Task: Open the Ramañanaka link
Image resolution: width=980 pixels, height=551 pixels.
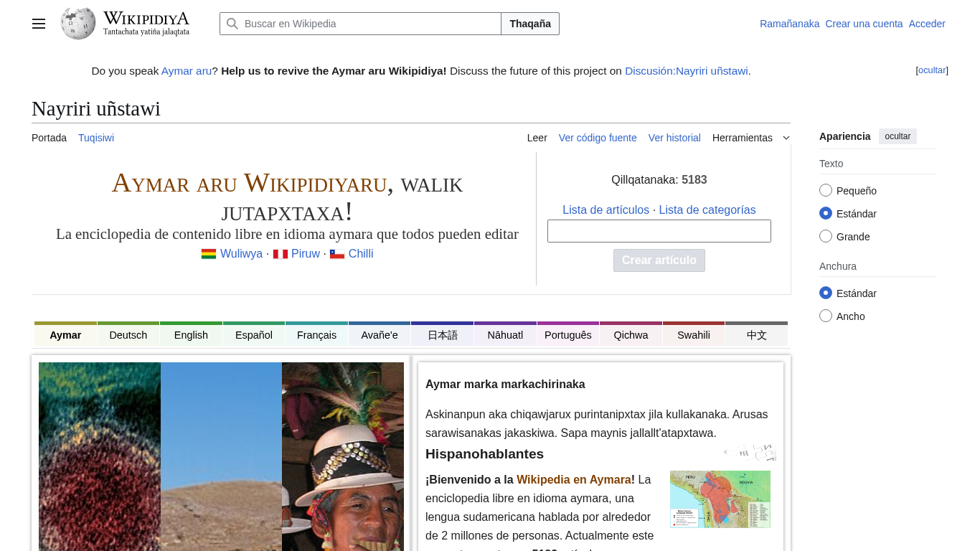Action: coord(789,24)
